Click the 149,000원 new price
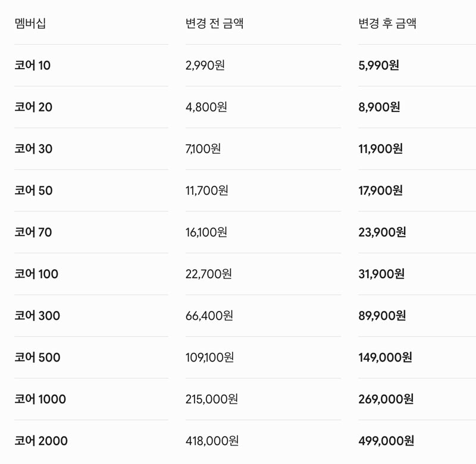The width and height of the screenshot is (476, 464). (x=385, y=357)
